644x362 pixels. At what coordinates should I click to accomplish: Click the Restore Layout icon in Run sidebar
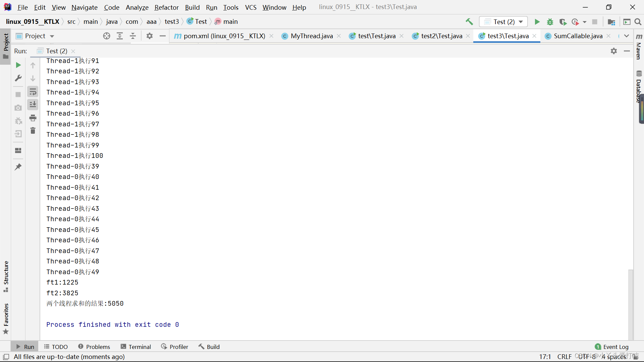point(18,150)
